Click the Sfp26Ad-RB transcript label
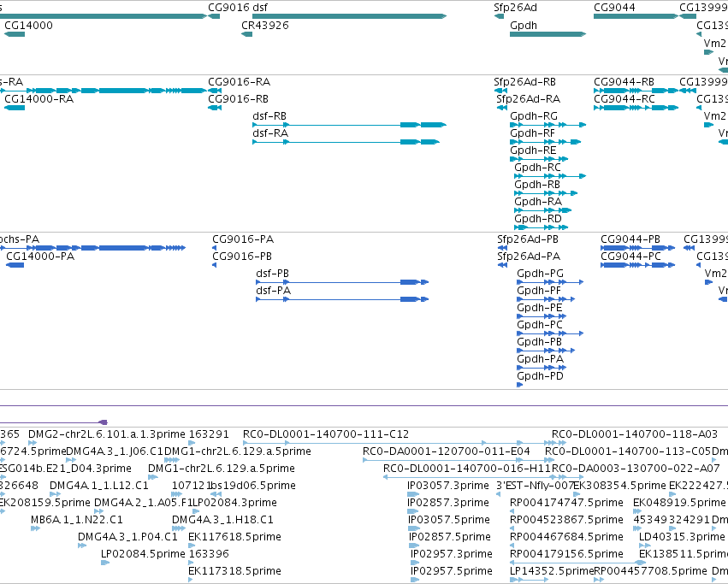The width and height of the screenshot is (728, 584). point(524,82)
